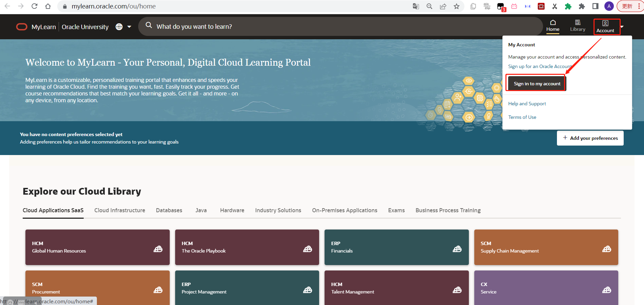
Task: Switch to the Cloud Infrastructure tab
Action: (120, 210)
